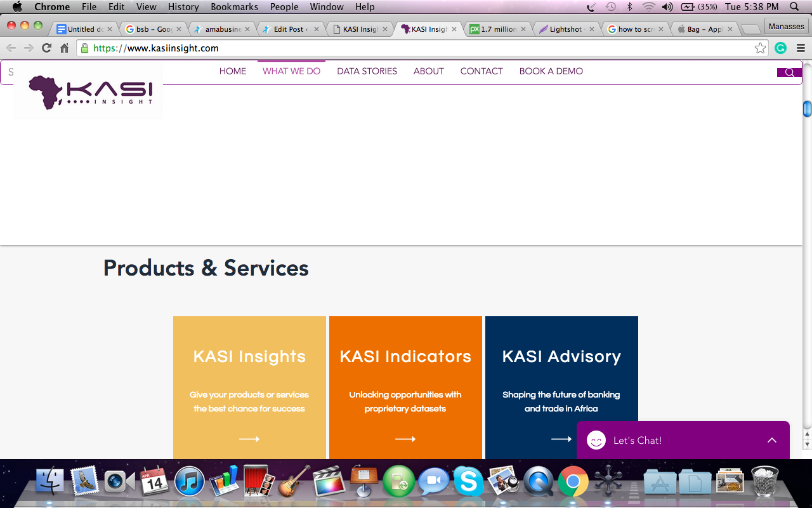Open the Chrome hamburger menu
The image size is (812, 508).
click(801, 48)
